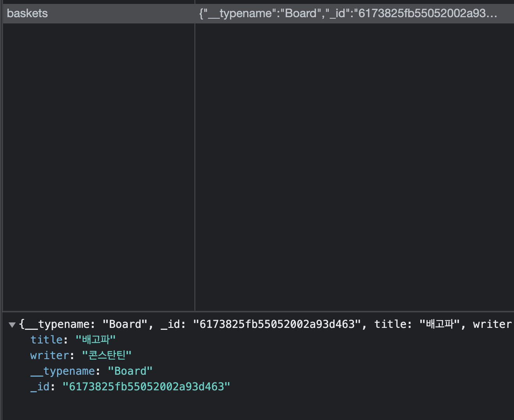Click the "Board" value in expanded __typename row
This screenshot has width=514, height=420.
coord(130,371)
